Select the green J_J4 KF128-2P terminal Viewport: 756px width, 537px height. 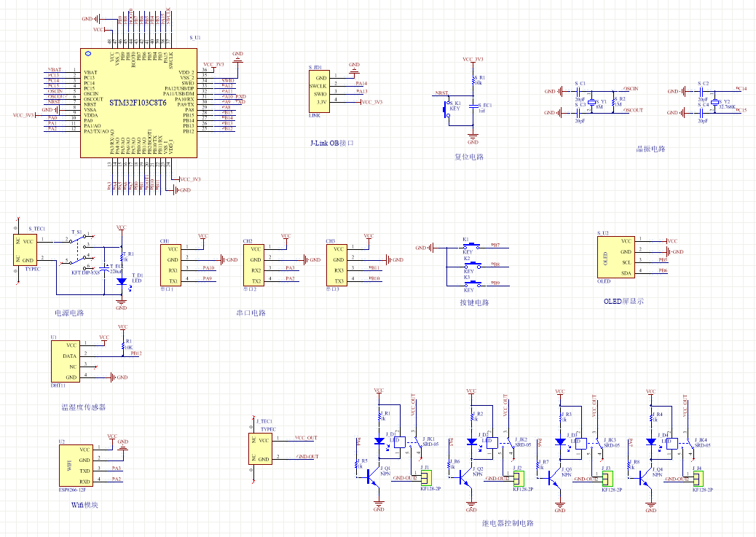tap(698, 478)
